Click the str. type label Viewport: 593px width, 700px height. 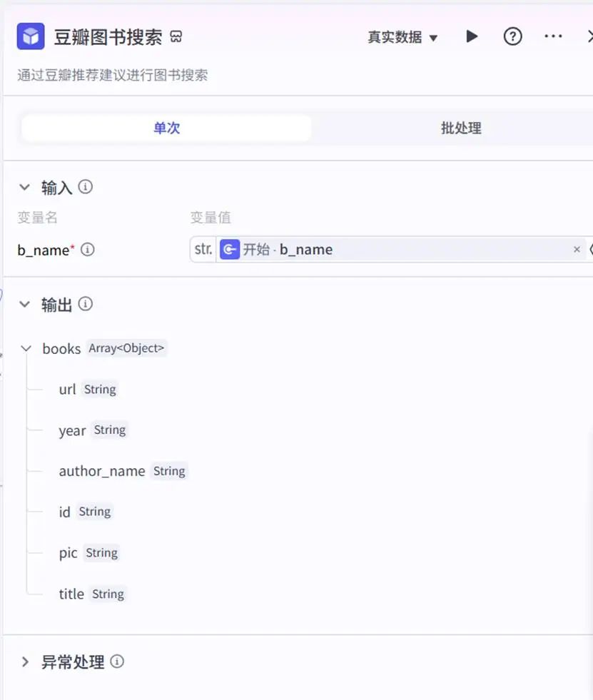tap(203, 249)
